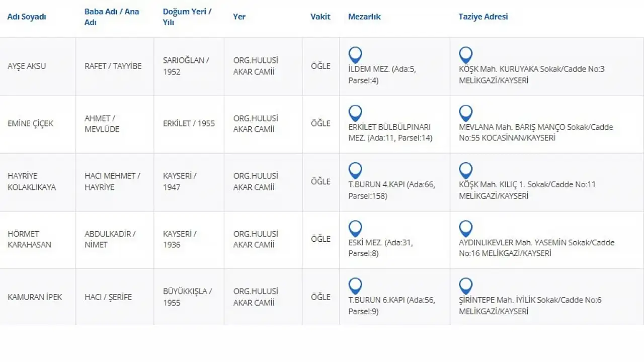Open map pin for AYDINLIKEVLER YASEMİN Sokak address
The image size is (644, 364).
point(465,228)
